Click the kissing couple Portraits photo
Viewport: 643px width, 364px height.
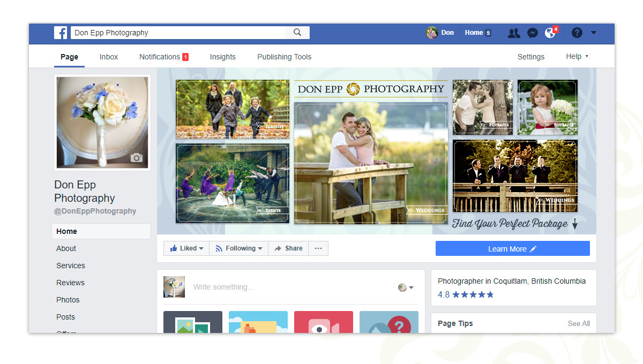[x=482, y=107]
